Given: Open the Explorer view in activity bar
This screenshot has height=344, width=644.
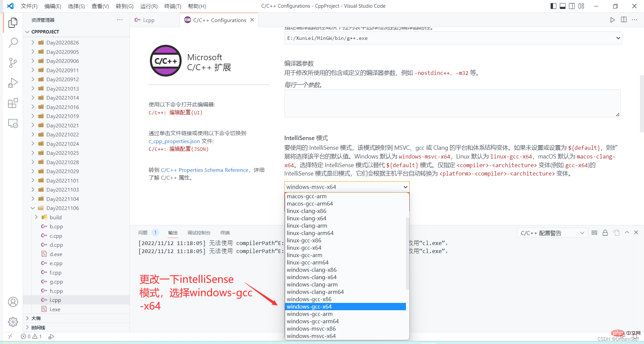Looking at the screenshot, I should tap(13, 23).
